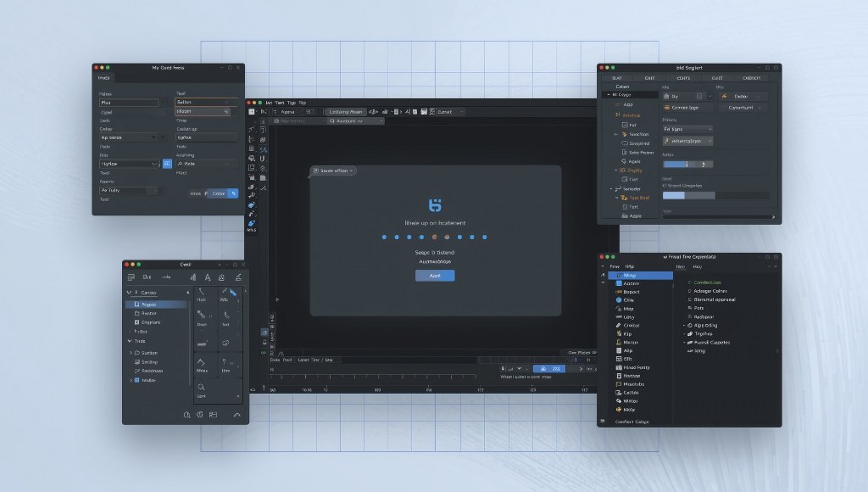This screenshot has width=868, height=492.
Task: Click the blue Azoens icon in bottom-right list
Action: [619, 283]
